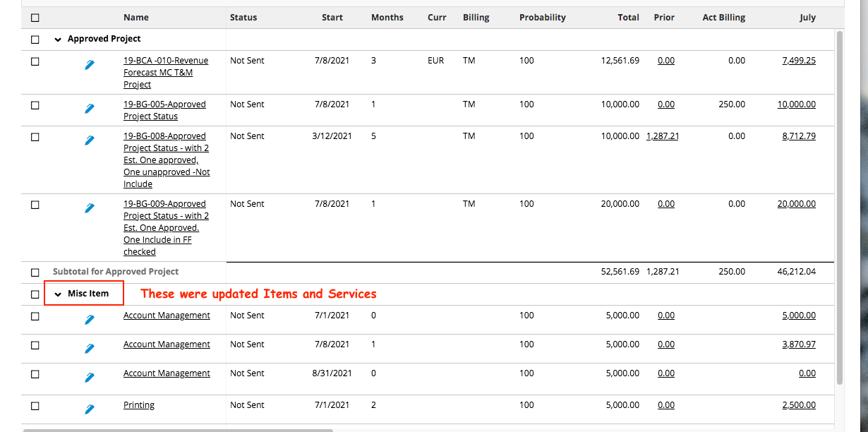Screen dimensions: 868x432
Task: Check Account Management 8/31/2021 row checkbox
Action: pos(35,375)
